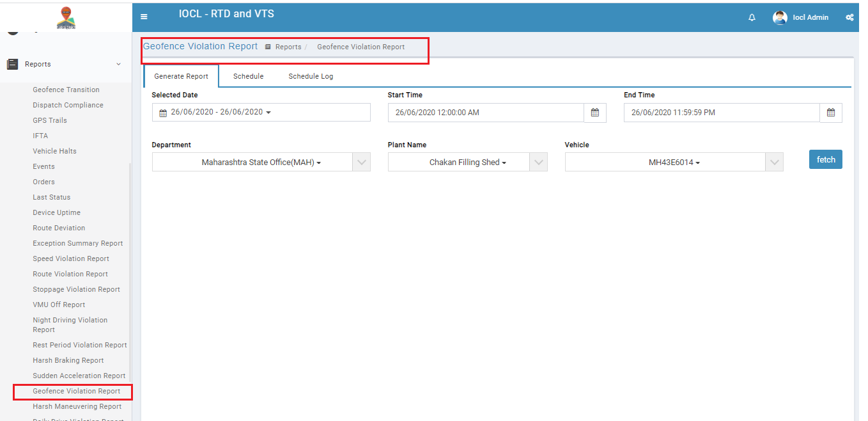Image resolution: width=868 pixels, height=421 pixels.
Task: Open VMU Off Report
Action: (x=59, y=305)
